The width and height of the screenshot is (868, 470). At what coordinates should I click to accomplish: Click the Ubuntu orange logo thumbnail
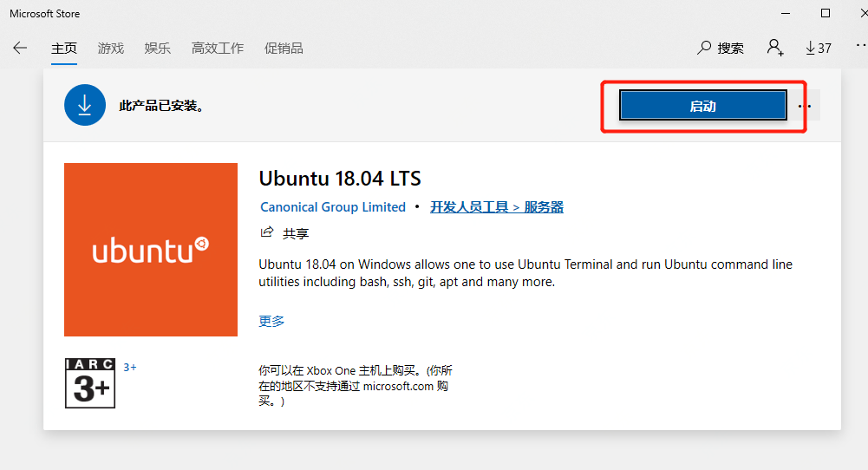(x=151, y=250)
